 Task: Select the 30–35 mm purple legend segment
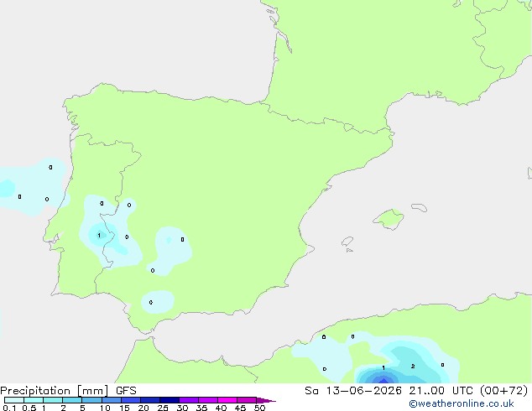[x=189, y=400]
